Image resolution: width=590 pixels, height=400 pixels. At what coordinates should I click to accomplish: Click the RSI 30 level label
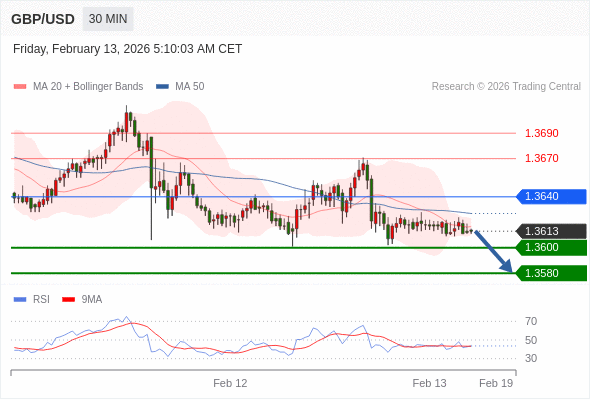pyautogui.click(x=531, y=358)
